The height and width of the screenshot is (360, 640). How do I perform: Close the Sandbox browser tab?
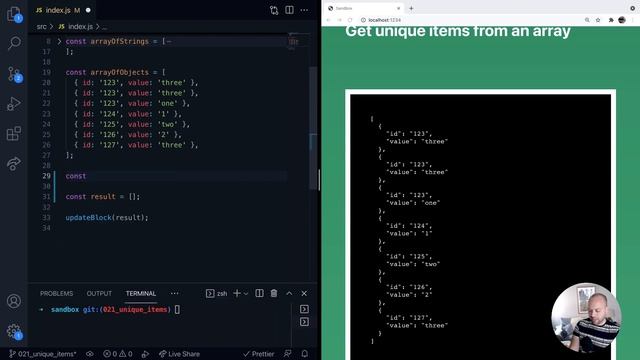coord(398,8)
